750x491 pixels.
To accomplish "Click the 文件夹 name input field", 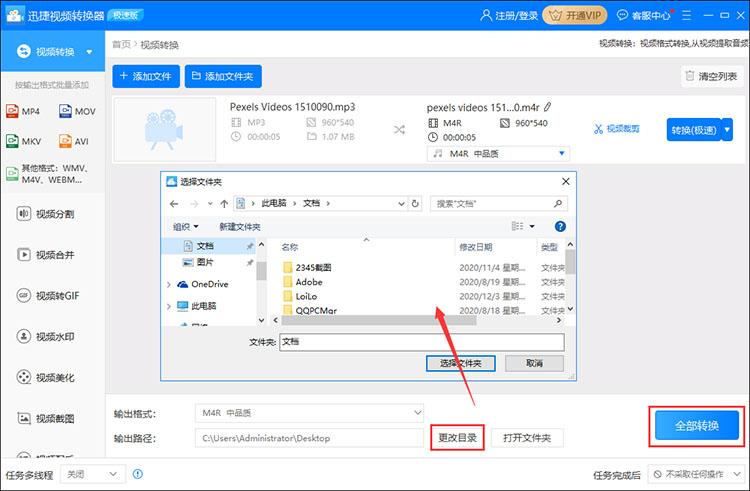I will click(422, 342).
